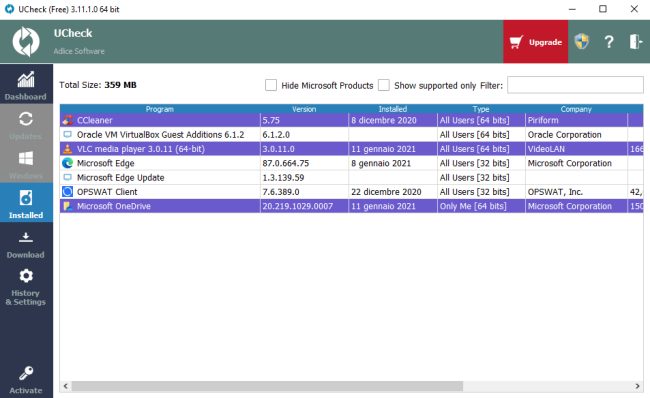Go to the Updates sidebar section
This screenshot has width=650, height=398.
pyautogui.click(x=26, y=124)
